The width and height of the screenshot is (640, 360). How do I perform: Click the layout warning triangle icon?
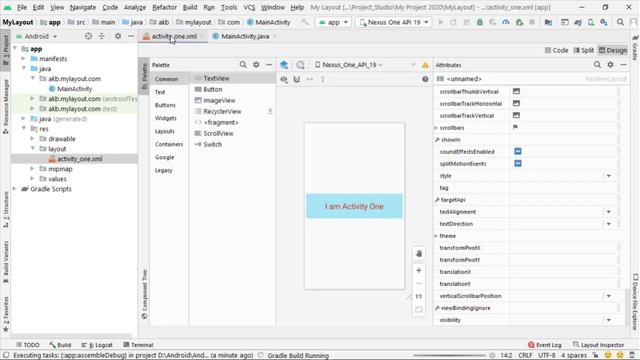click(425, 65)
